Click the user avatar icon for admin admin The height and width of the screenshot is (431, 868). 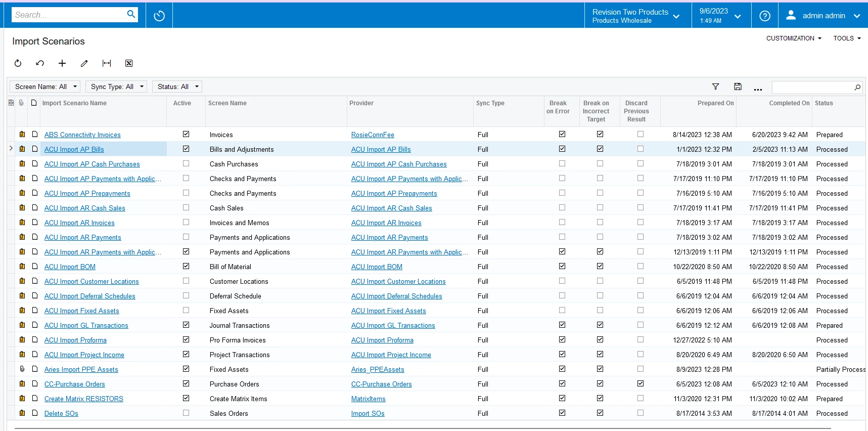791,15
